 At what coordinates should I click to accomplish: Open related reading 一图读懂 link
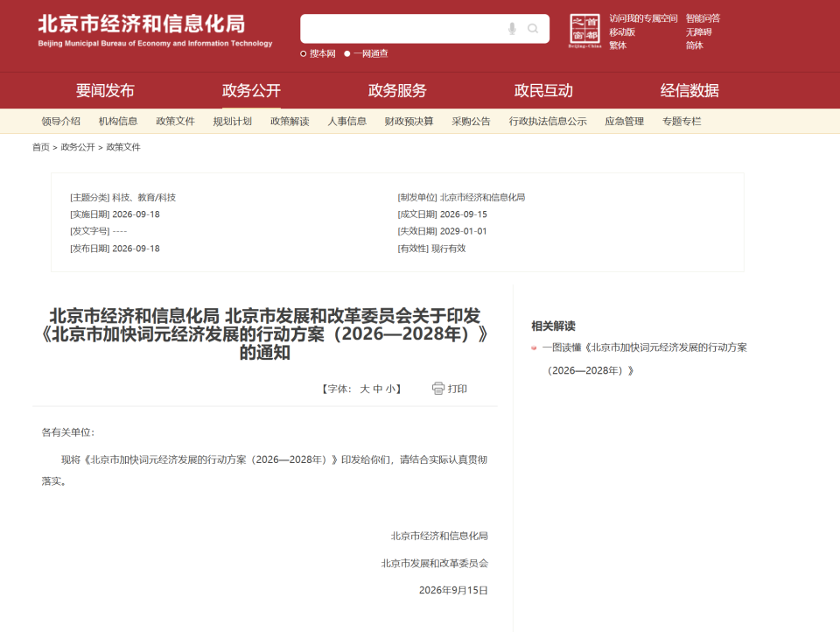645,359
